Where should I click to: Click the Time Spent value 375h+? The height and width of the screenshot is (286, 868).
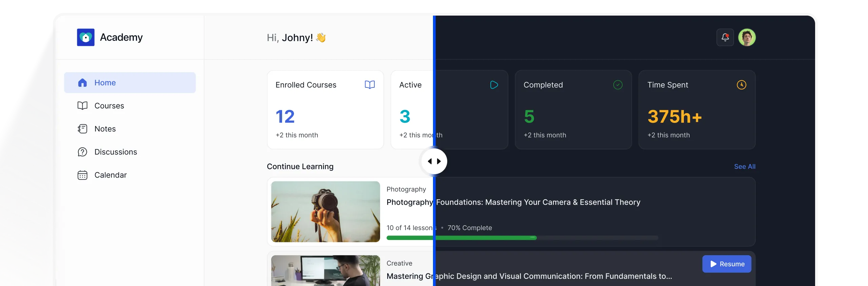tap(674, 117)
